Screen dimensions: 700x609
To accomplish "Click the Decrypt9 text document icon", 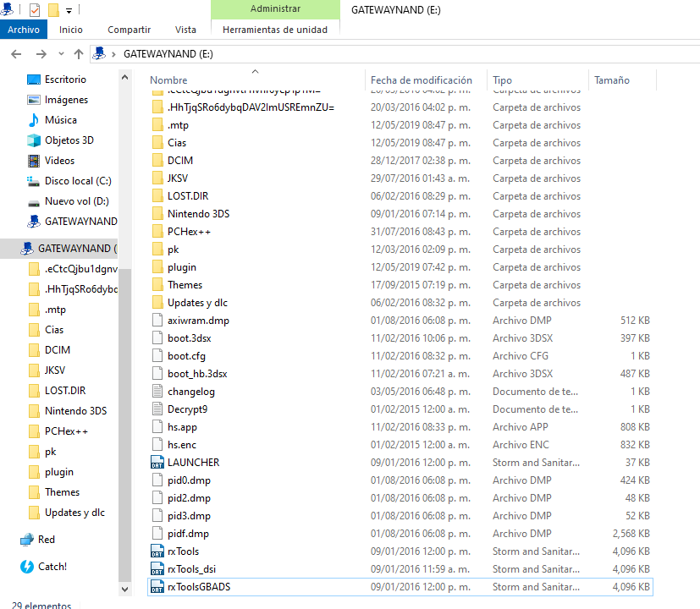I will [x=157, y=409].
